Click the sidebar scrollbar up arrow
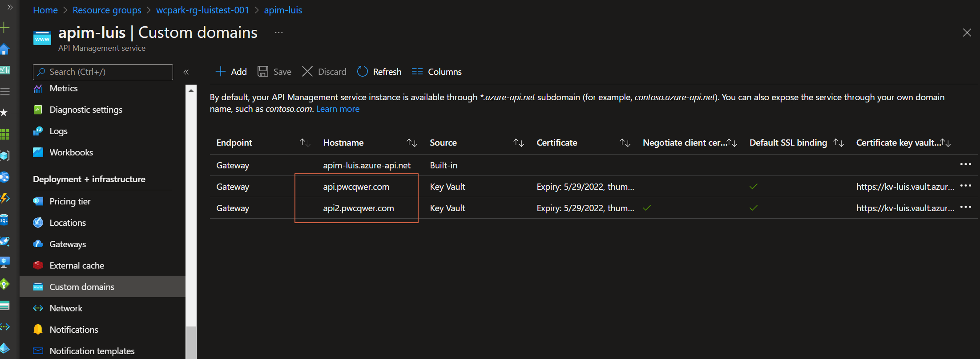This screenshot has height=359, width=980. click(191, 90)
